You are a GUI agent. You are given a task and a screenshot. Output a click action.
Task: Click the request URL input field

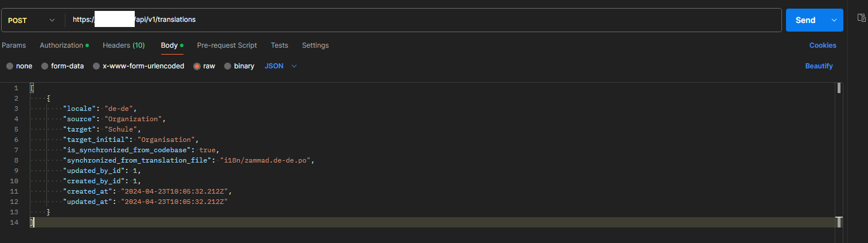click(x=423, y=20)
